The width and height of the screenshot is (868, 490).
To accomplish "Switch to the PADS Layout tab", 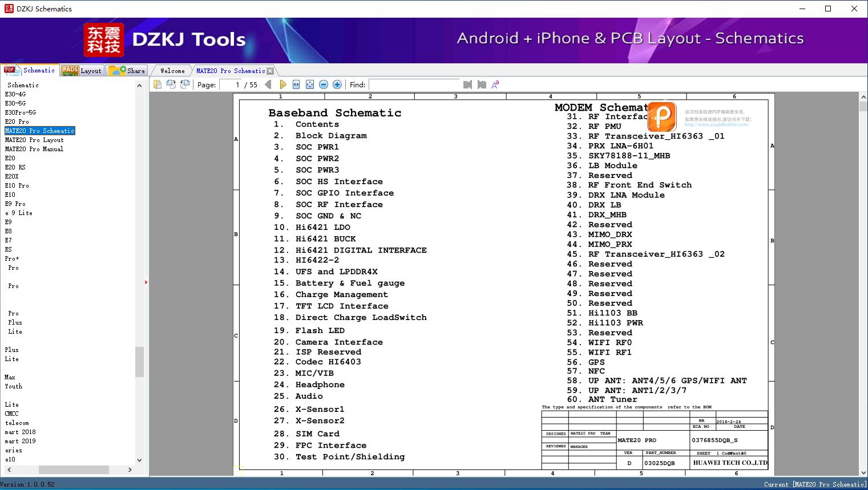I will [82, 71].
